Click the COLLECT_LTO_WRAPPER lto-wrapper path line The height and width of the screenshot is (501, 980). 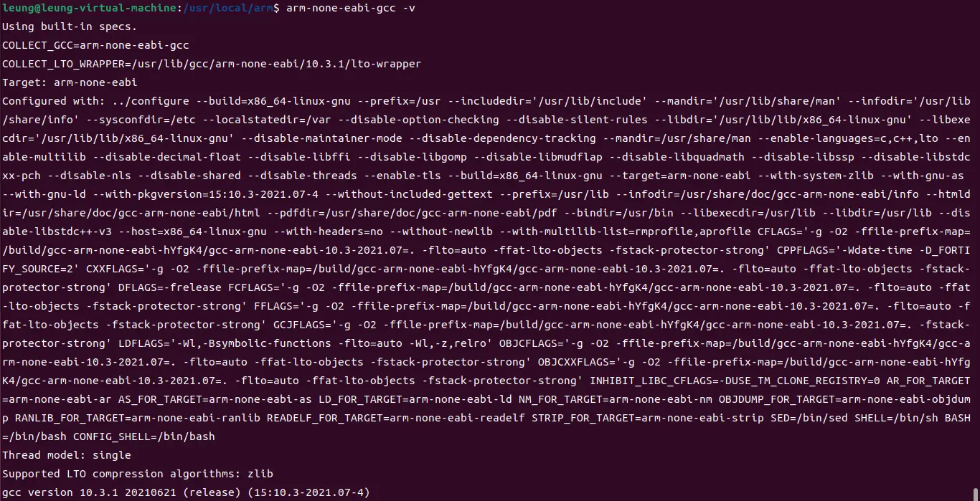(x=212, y=64)
